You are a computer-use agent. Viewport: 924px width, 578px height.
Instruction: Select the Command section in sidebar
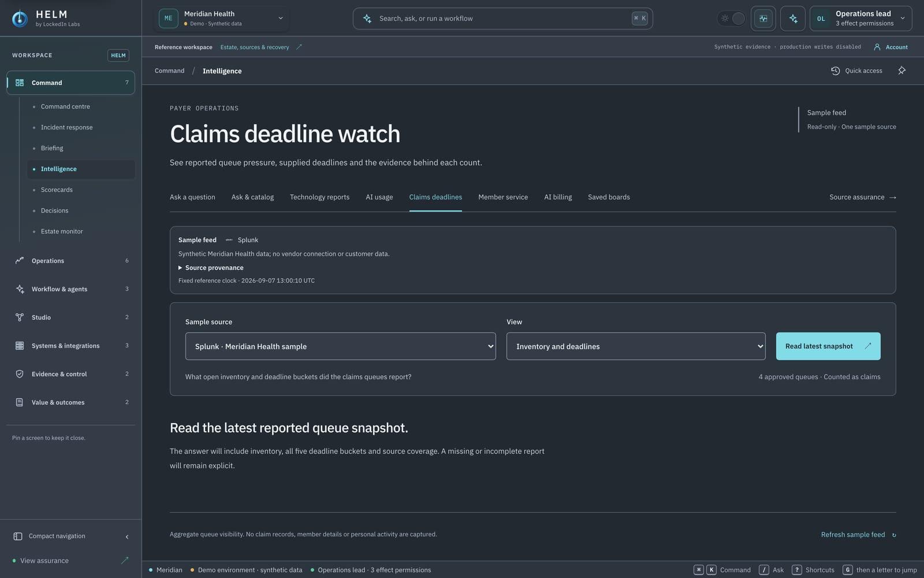pyautogui.click(x=70, y=83)
